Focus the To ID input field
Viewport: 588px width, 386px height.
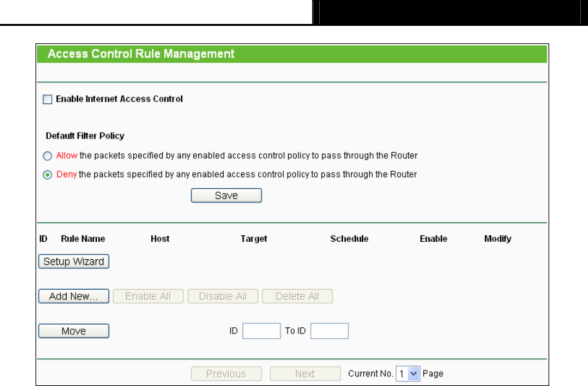(x=330, y=331)
